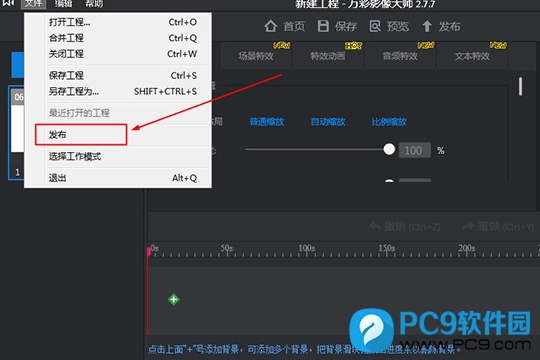540x360 pixels.
Task: Open the 帮助 menu
Action: 94,4
